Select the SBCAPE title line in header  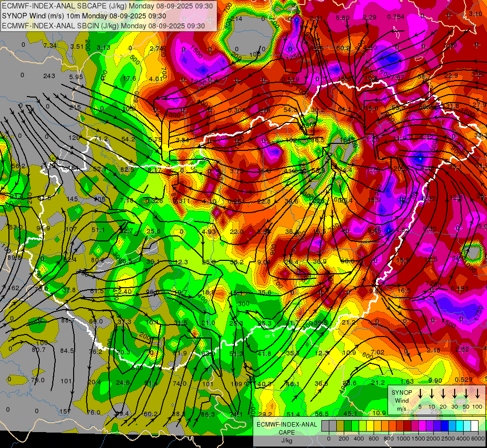click(x=107, y=6)
